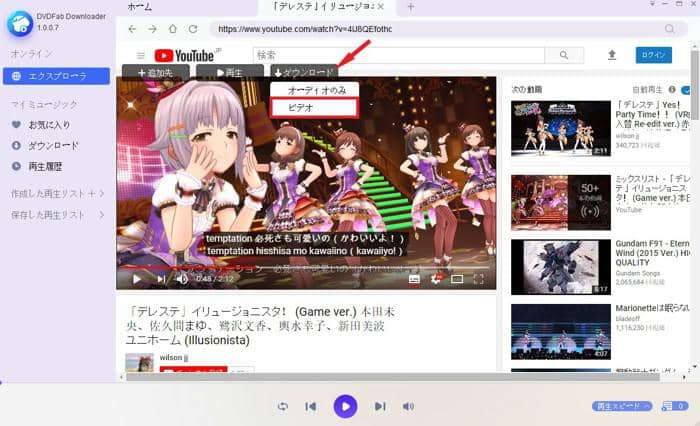Click the video title イリュージョニスタ!

[x=260, y=326]
